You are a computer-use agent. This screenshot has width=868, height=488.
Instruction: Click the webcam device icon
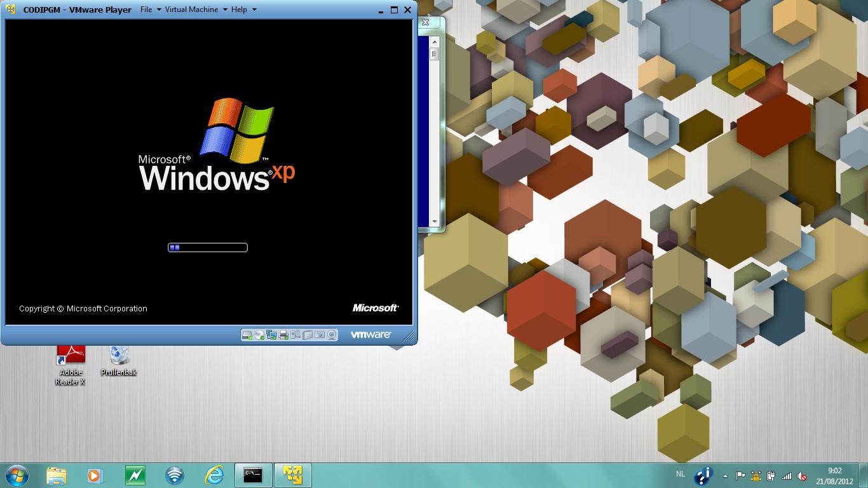coord(333,335)
